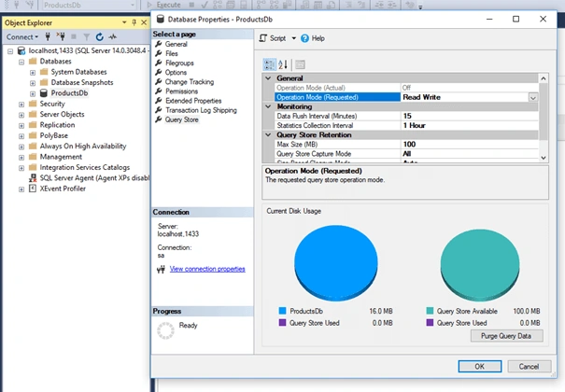
Task: Refresh the Object Explorer tree
Action: [99, 36]
